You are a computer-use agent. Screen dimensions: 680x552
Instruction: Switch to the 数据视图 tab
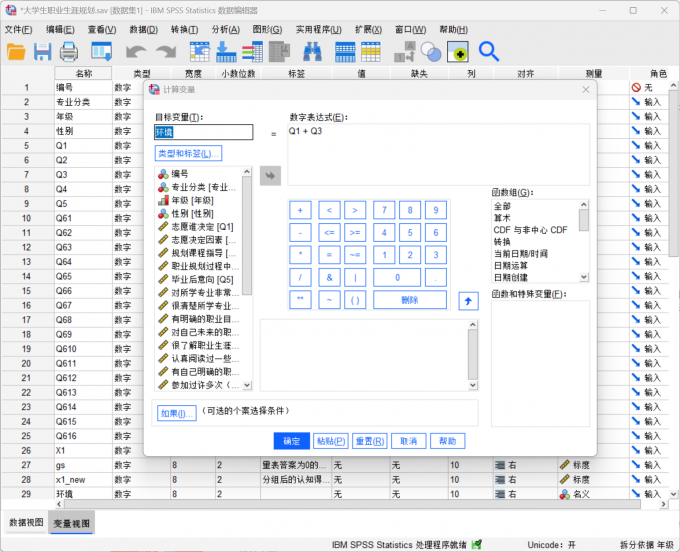(x=26, y=523)
